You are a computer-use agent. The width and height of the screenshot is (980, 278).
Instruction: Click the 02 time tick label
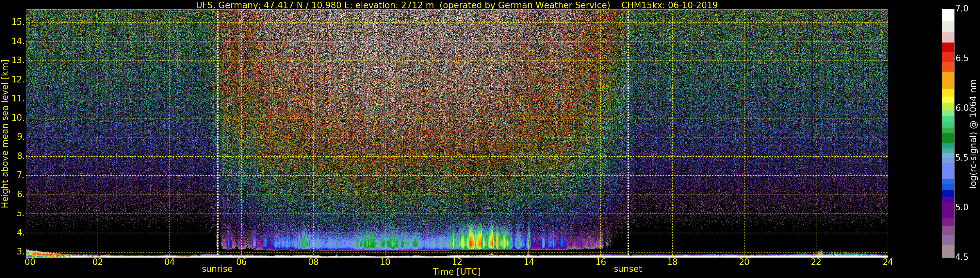98,262
